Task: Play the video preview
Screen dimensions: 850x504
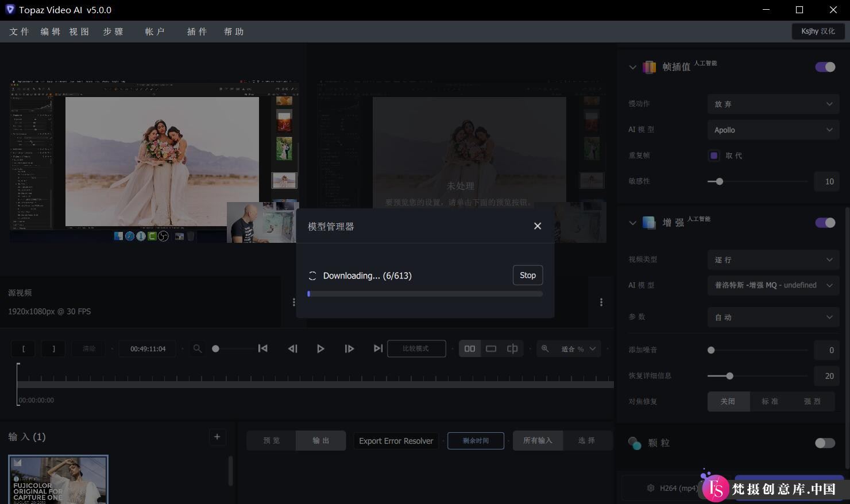Action: point(320,348)
